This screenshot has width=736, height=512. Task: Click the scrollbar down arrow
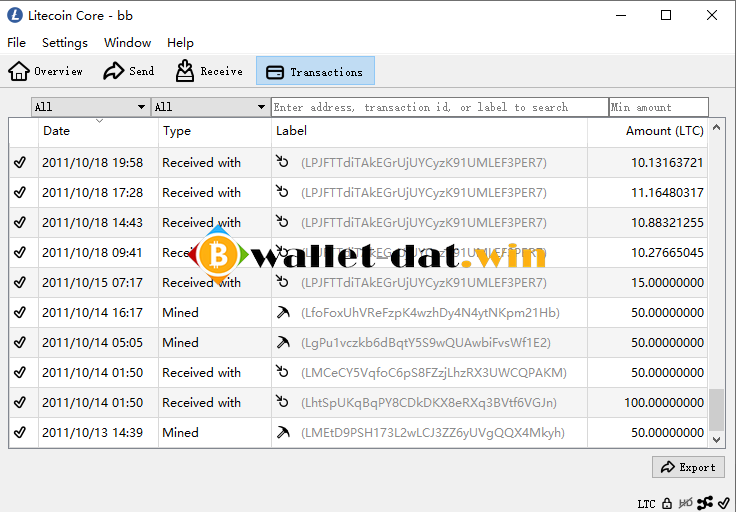coord(716,440)
